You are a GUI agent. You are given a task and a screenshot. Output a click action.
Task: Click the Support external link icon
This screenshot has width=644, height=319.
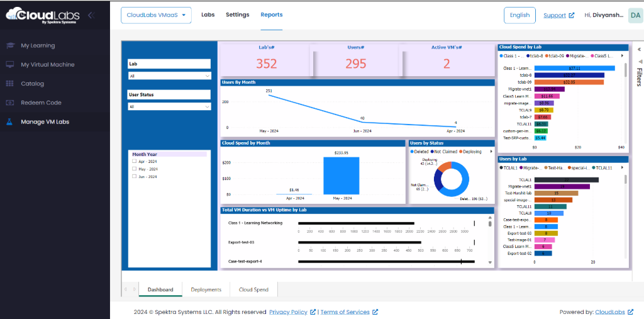571,16
